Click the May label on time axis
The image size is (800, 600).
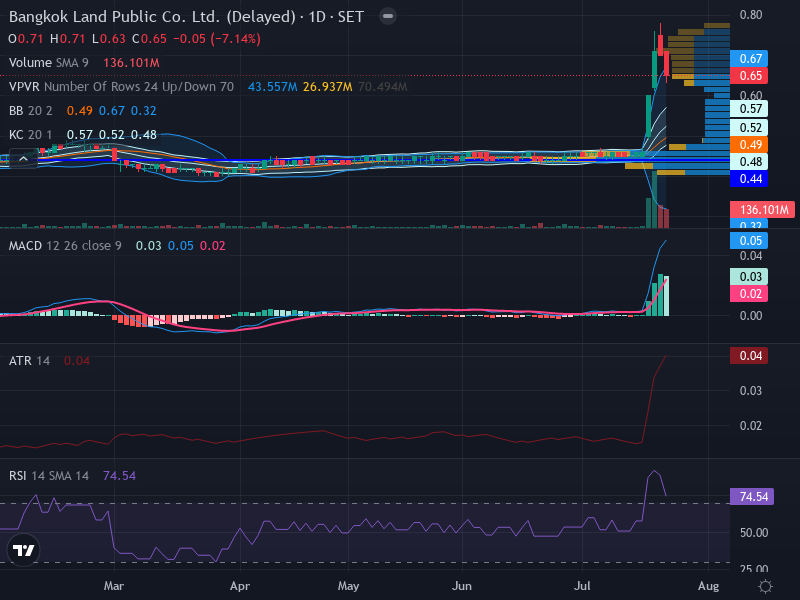pos(348,586)
